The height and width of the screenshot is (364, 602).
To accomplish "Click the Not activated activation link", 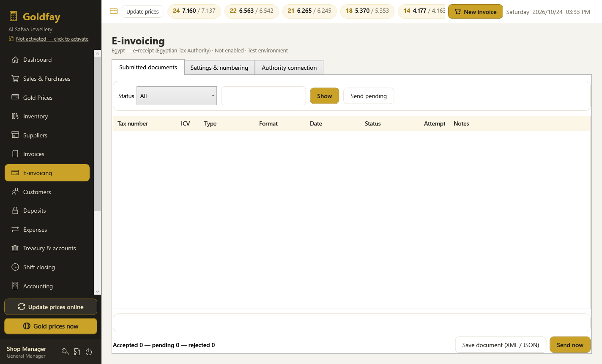I will [x=52, y=39].
